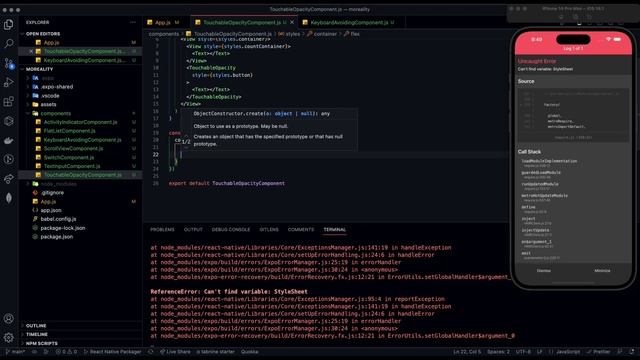Open KeyboardAvoidingComponent.js in Open Editors list
Image resolution: width=640 pixels, height=360 pixels.
(84, 60)
